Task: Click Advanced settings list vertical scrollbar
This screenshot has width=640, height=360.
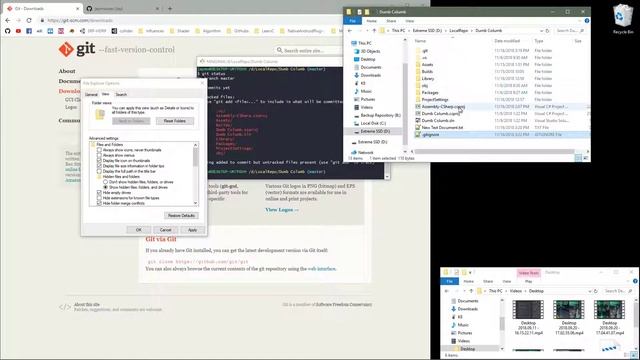Action: coord(196,174)
